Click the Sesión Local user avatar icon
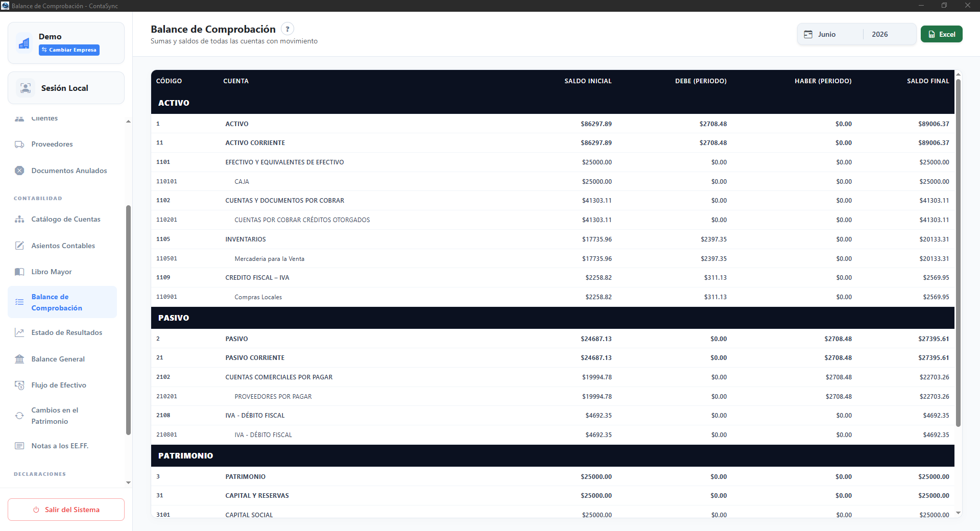This screenshot has width=980, height=531. pos(26,88)
